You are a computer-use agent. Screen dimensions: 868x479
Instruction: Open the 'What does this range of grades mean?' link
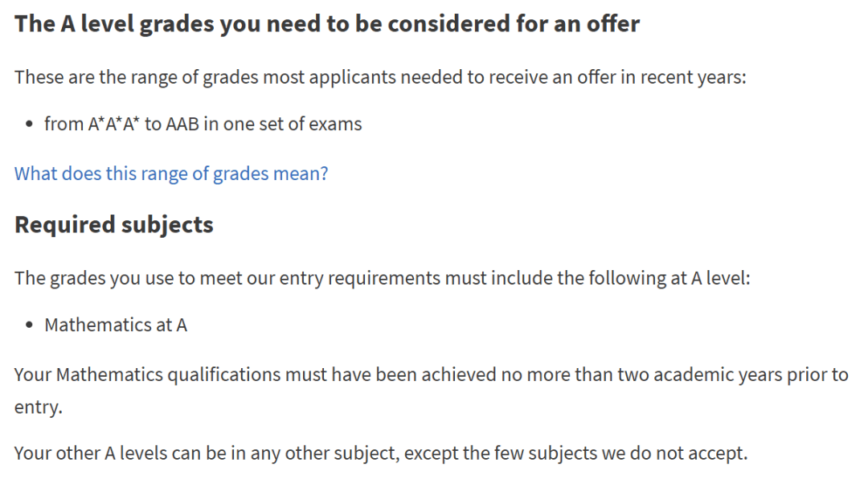click(x=171, y=174)
